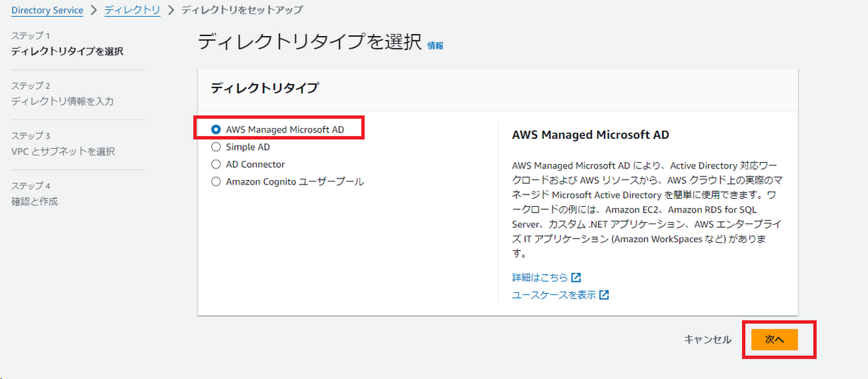Select step 4 確認と作成
The height and width of the screenshot is (379, 868).
[x=35, y=201]
